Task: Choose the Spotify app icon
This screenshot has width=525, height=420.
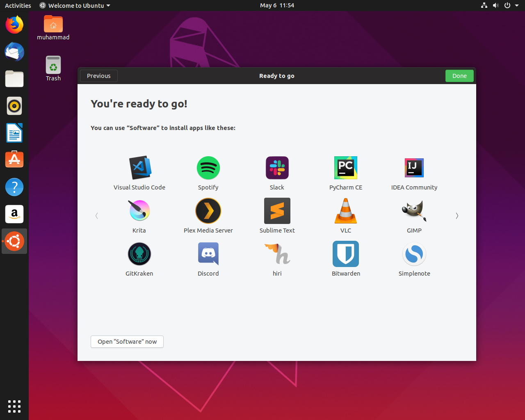Action: pyautogui.click(x=208, y=168)
